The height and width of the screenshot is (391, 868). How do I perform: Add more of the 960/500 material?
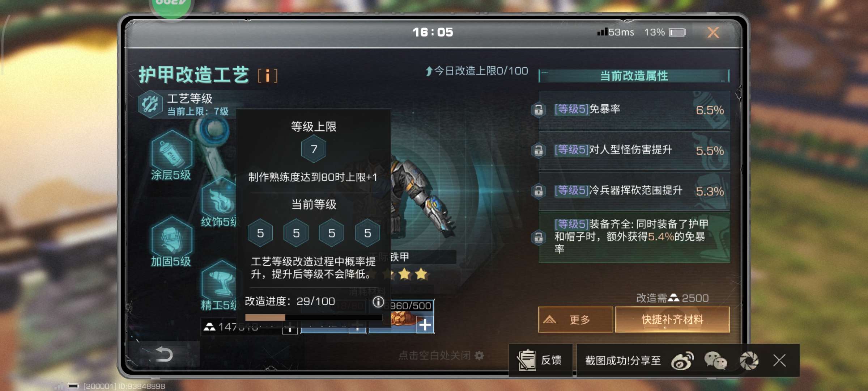coord(425,325)
